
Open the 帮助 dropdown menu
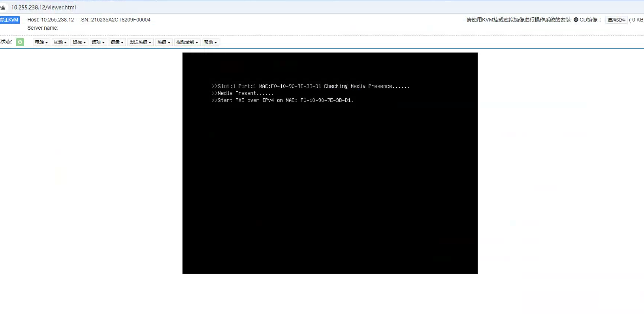210,42
